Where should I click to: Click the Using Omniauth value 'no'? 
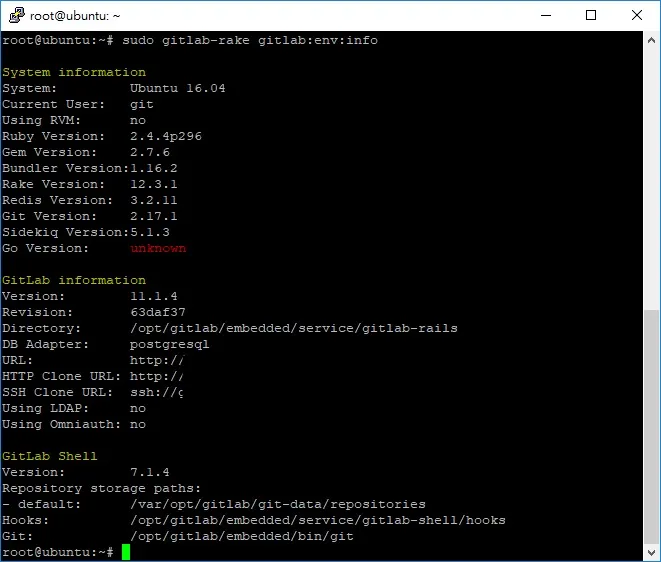(x=138, y=425)
